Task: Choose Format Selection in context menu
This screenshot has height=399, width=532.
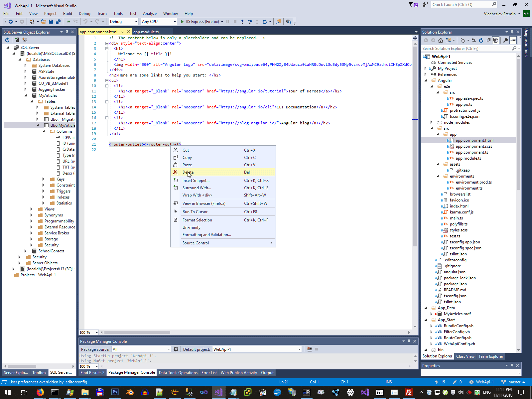Action: (x=197, y=220)
